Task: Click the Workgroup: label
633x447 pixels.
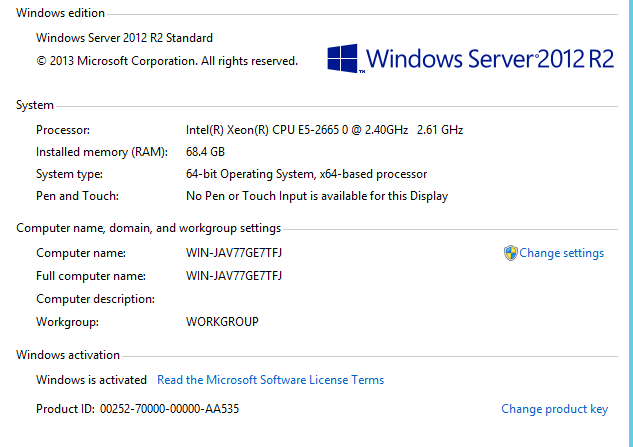Action: (x=67, y=322)
